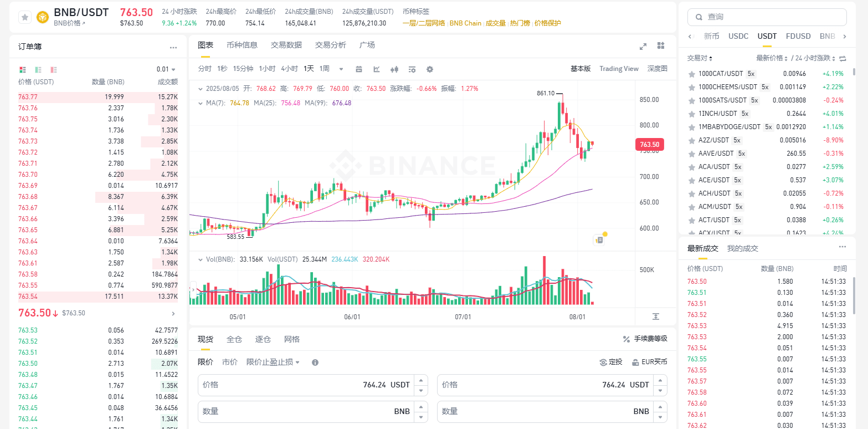The width and height of the screenshot is (868, 429).
Task: Star the 1INCH/USDT pair
Action: [691, 114]
